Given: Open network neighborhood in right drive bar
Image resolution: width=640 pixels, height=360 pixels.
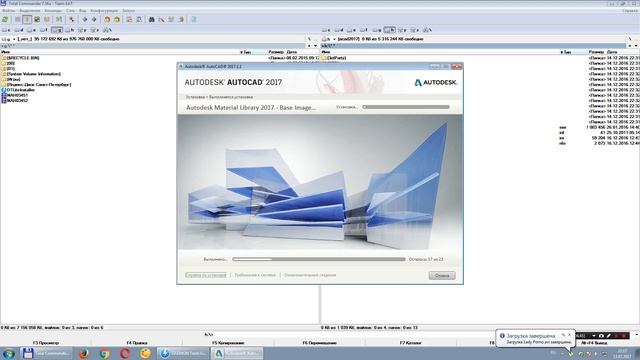Looking at the screenshot, I should tap(427, 30).
